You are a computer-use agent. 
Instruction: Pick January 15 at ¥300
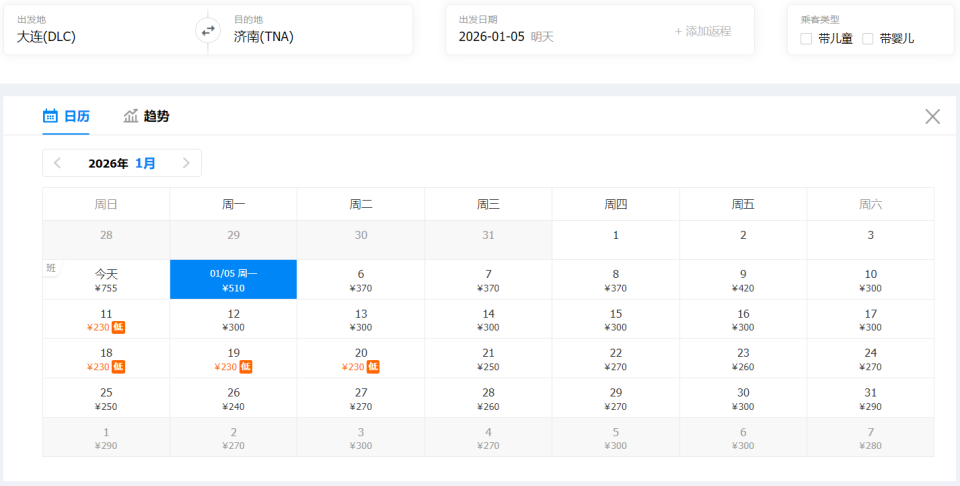pos(615,320)
